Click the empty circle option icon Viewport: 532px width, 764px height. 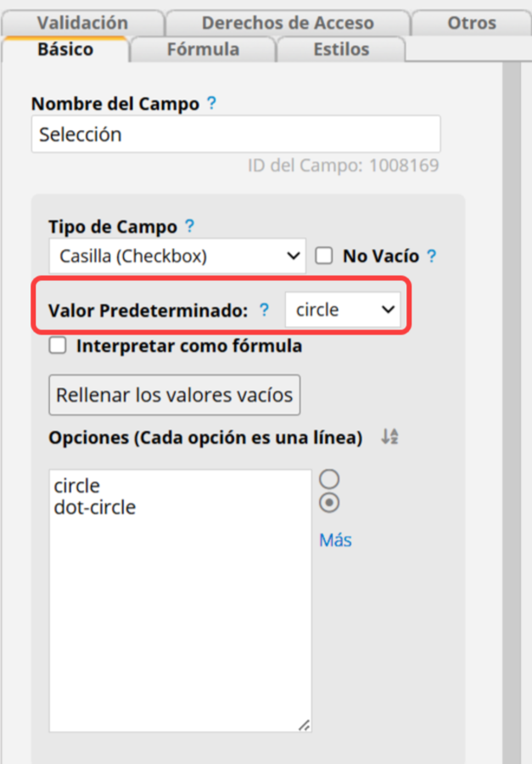tap(329, 479)
